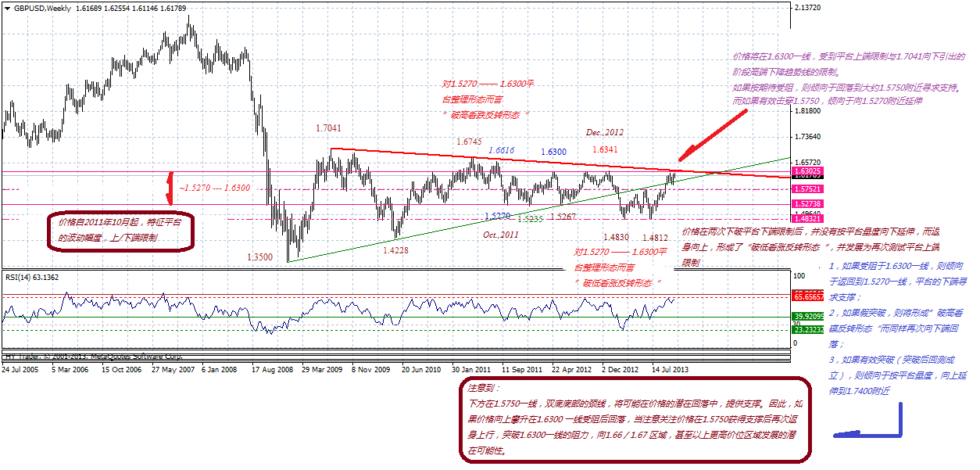Click the 2.13720 price scale value
This screenshot has width=980, height=470.
tap(806, 7)
